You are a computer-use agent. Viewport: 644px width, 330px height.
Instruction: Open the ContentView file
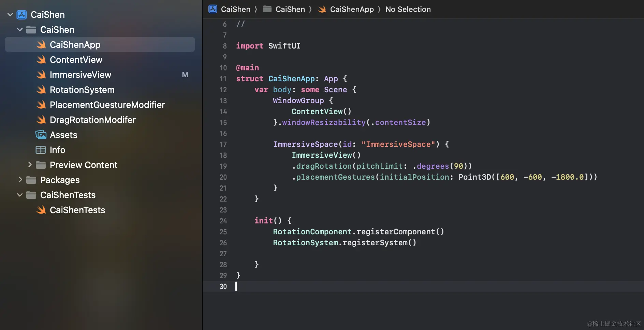pyautogui.click(x=100, y=60)
